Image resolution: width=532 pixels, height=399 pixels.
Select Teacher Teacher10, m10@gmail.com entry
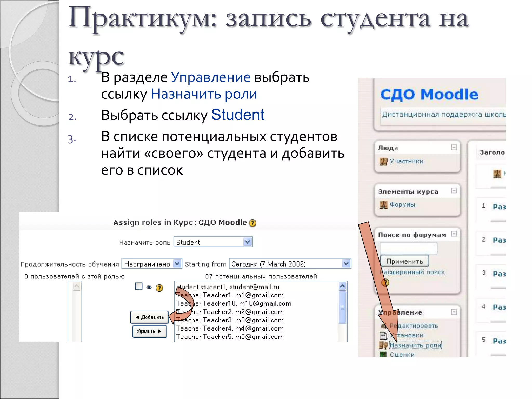point(234,303)
